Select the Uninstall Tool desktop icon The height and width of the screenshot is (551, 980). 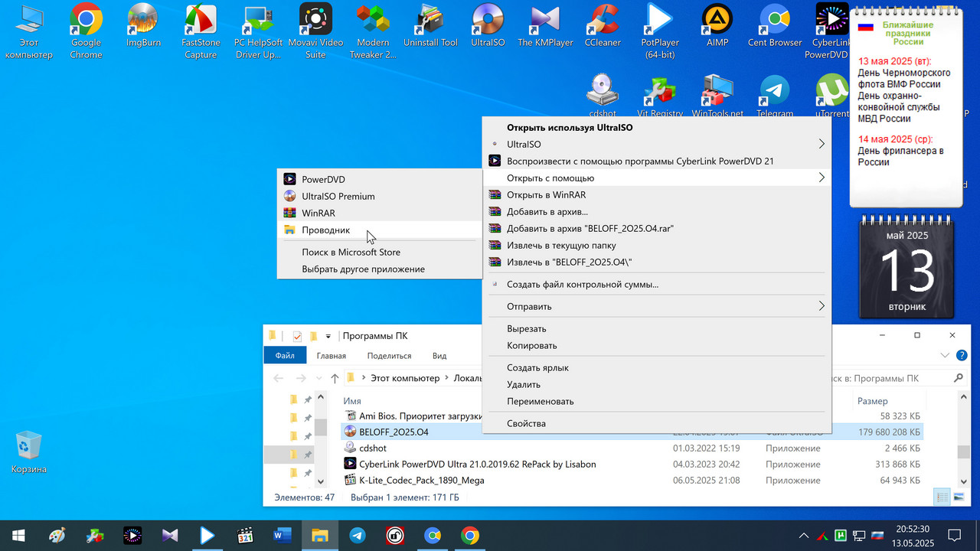pyautogui.click(x=430, y=24)
